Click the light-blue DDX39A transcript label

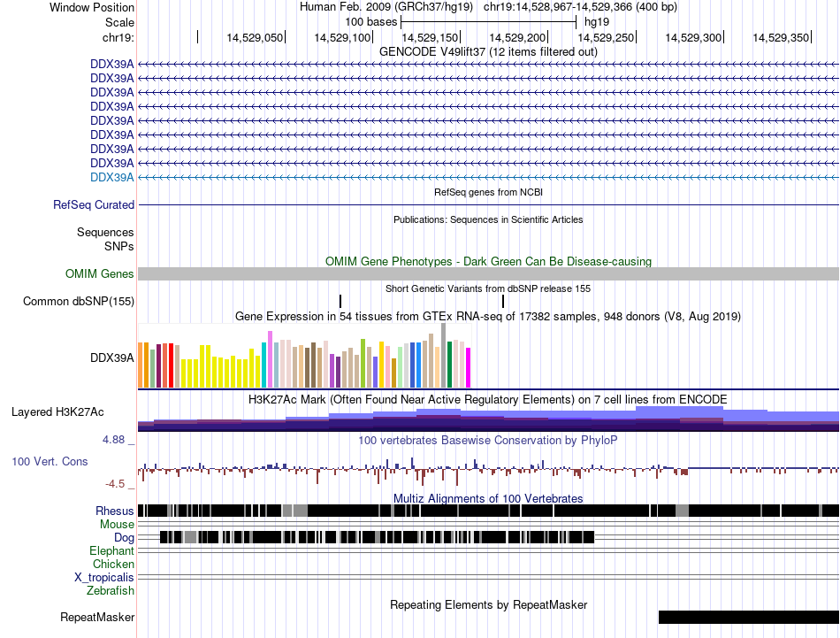[112, 178]
